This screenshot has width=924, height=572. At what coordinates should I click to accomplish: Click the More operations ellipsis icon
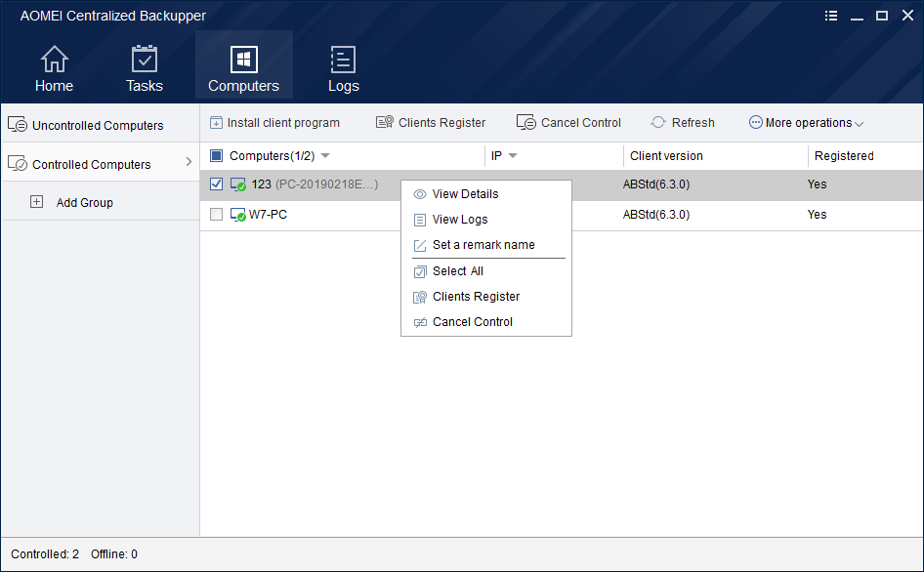tap(755, 122)
